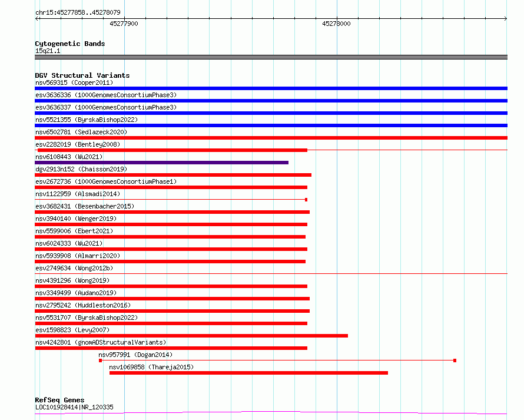524x420 pixels.
Task: Click the nsv569315 (Cooper2011) variant label
Action: coord(74,82)
